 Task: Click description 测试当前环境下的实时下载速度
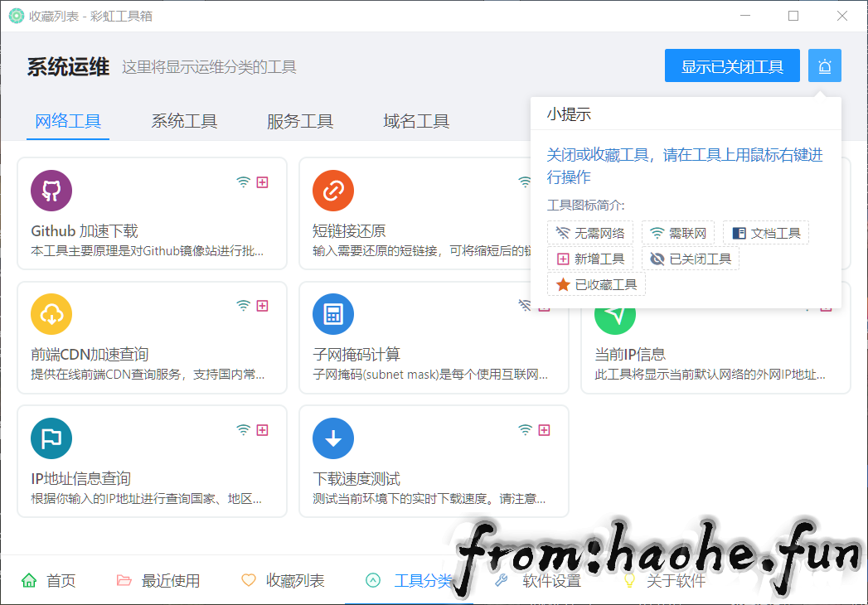coord(429,499)
